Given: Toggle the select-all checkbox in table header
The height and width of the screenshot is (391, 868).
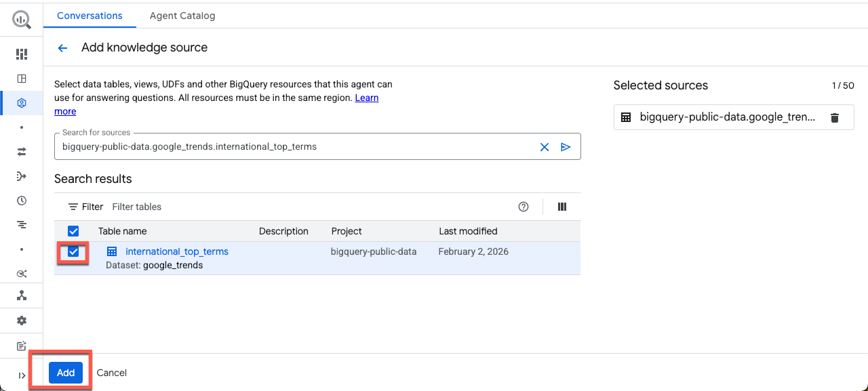Looking at the screenshot, I should [73, 231].
